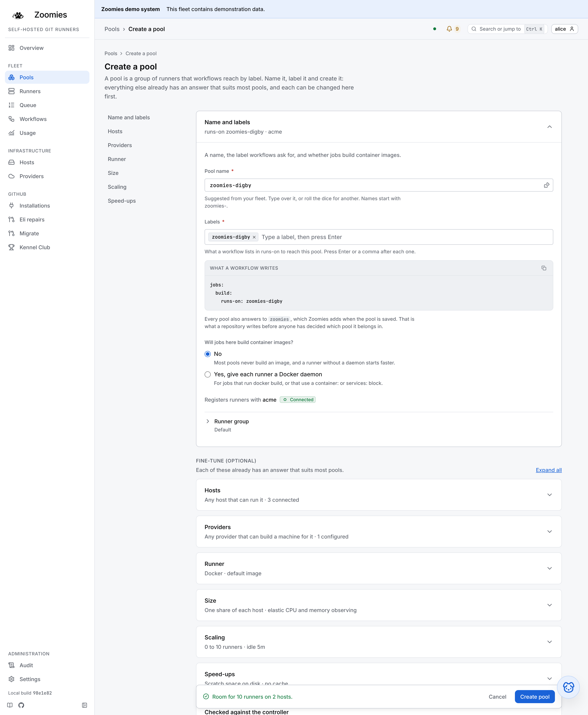Select No for container image builds
The width and height of the screenshot is (588, 715).
click(x=208, y=354)
